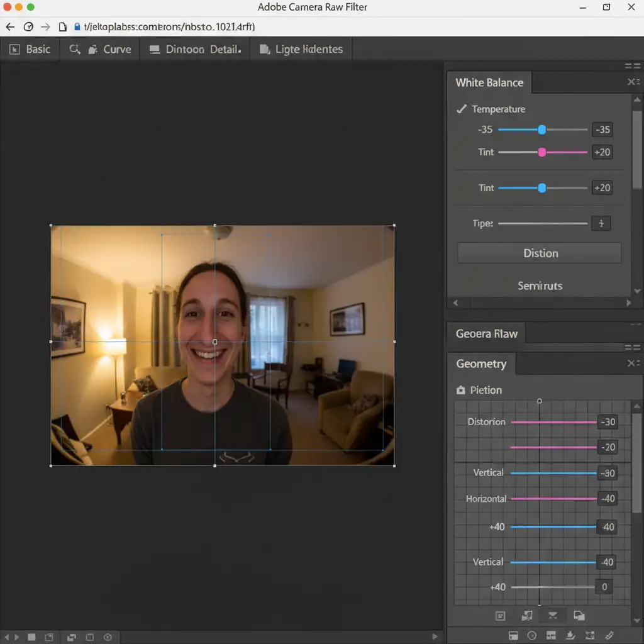Viewport: 644px width, 644px height.
Task: Click the stop square icon in bottom-left bar
Action: click(x=31, y=636)
